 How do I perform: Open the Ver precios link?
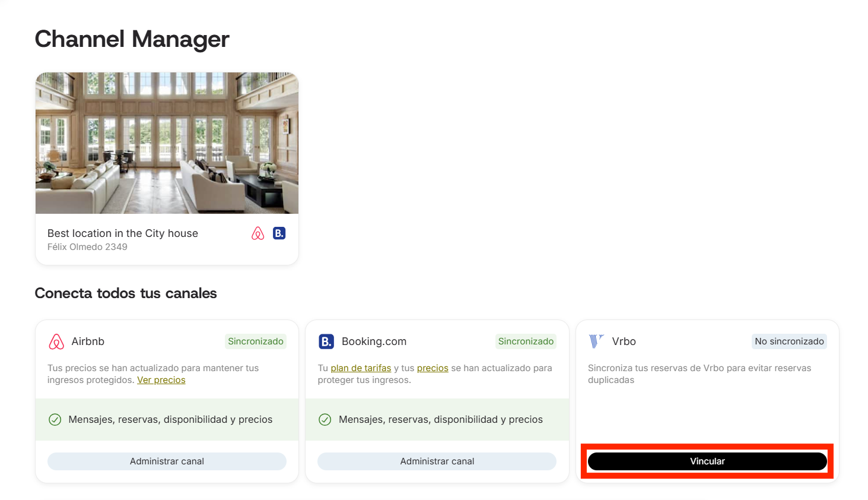point(161,380)
